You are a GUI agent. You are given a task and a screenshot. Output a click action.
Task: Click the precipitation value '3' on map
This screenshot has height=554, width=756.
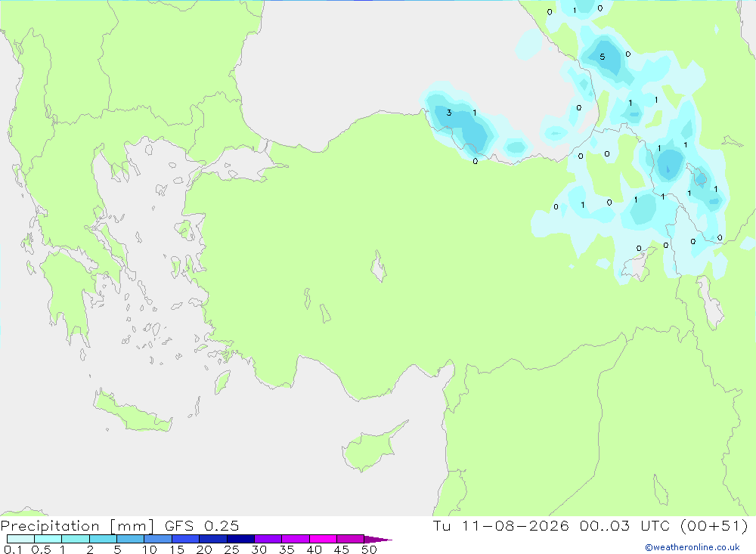pos(449,113)
